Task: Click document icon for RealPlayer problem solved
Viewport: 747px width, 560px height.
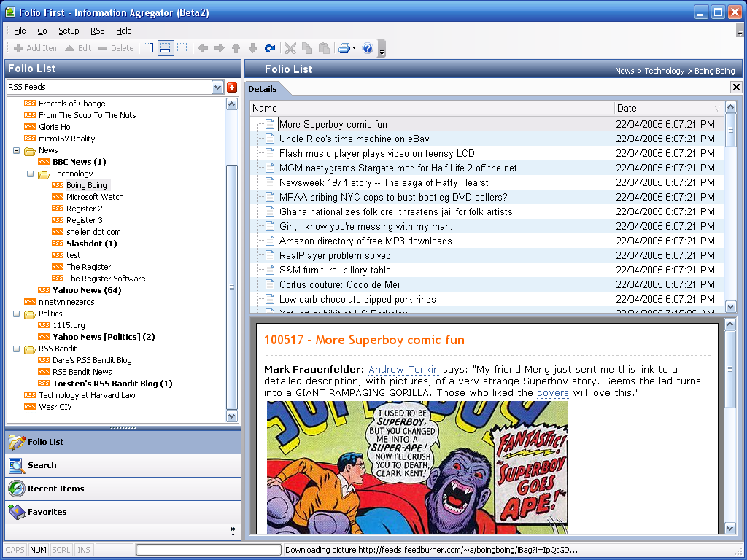Action: [x=270, y=256]
